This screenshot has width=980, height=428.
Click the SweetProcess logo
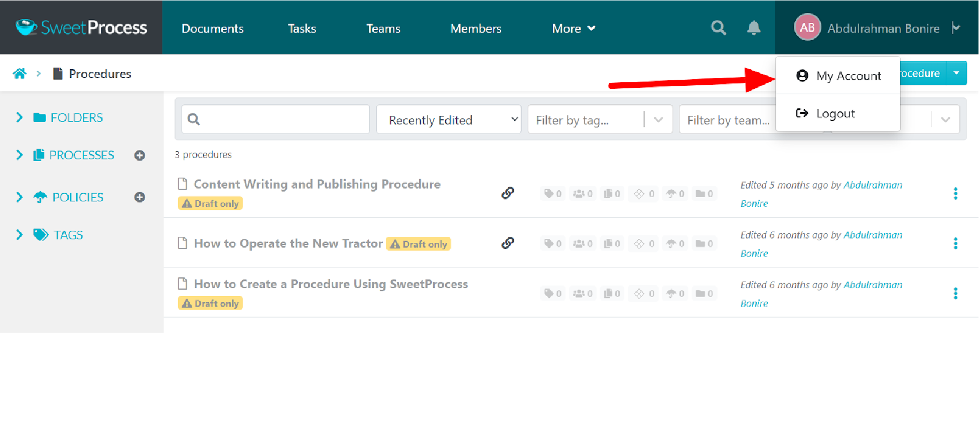[81, 27]
